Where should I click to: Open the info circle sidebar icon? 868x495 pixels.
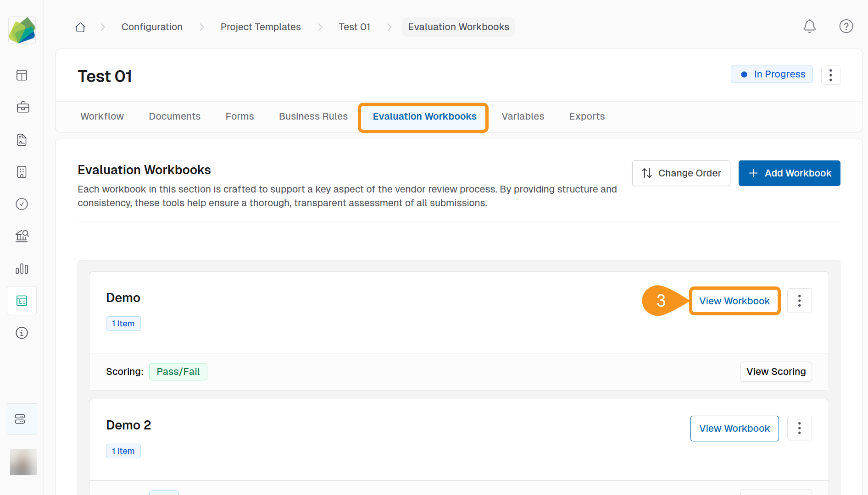(22, 333)
